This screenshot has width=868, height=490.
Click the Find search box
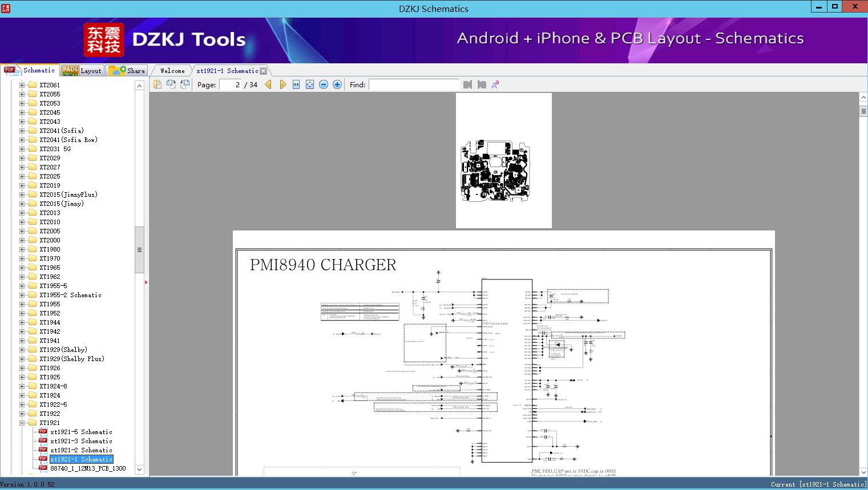point(414,84)
